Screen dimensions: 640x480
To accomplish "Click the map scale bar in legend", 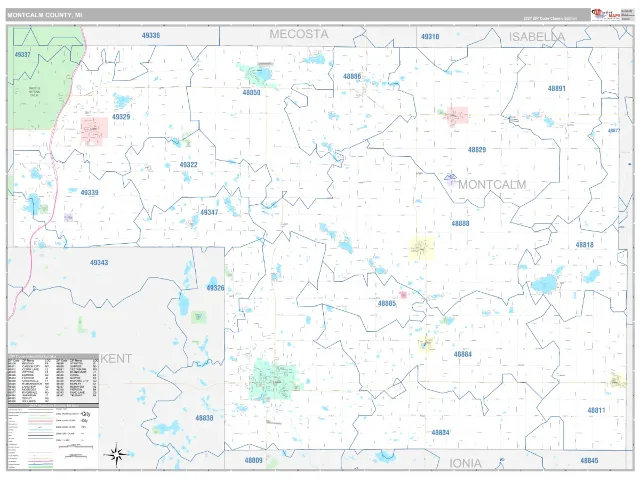I will tap(76, 447).
